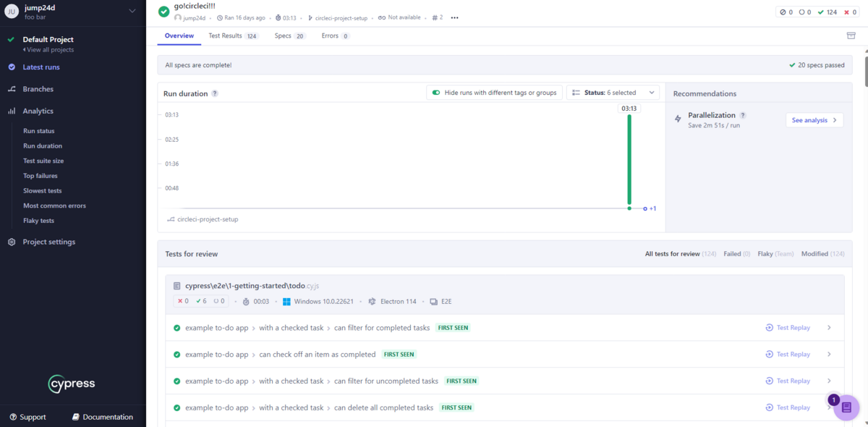Click the run number #2 label
The height and width of the screenshot is (427, 868).
(437, 17)
